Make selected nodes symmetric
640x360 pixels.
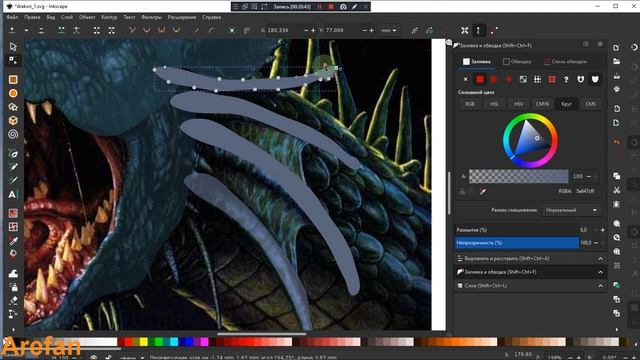click(x=162, y=30)
